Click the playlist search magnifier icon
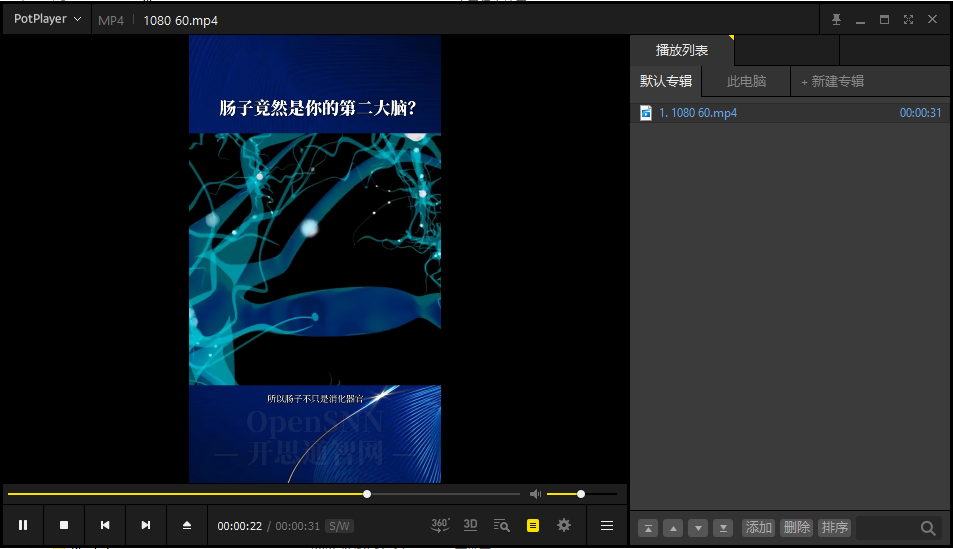953x549 pixels. tap(928, 528)
